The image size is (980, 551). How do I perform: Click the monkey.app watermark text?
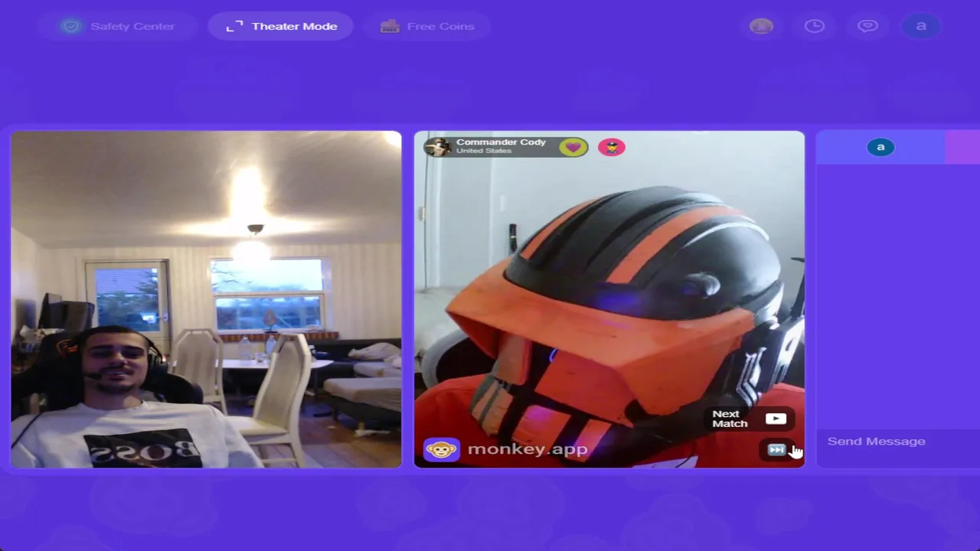tap(528, 449)
